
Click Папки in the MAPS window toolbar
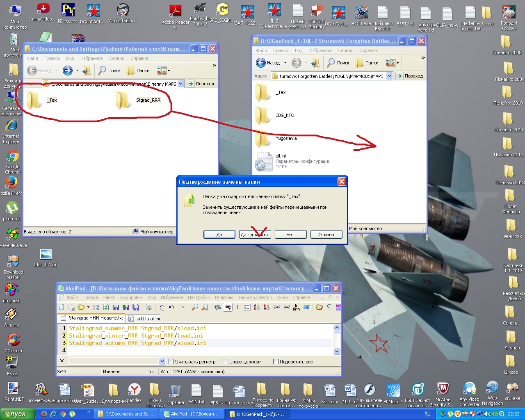367,63
